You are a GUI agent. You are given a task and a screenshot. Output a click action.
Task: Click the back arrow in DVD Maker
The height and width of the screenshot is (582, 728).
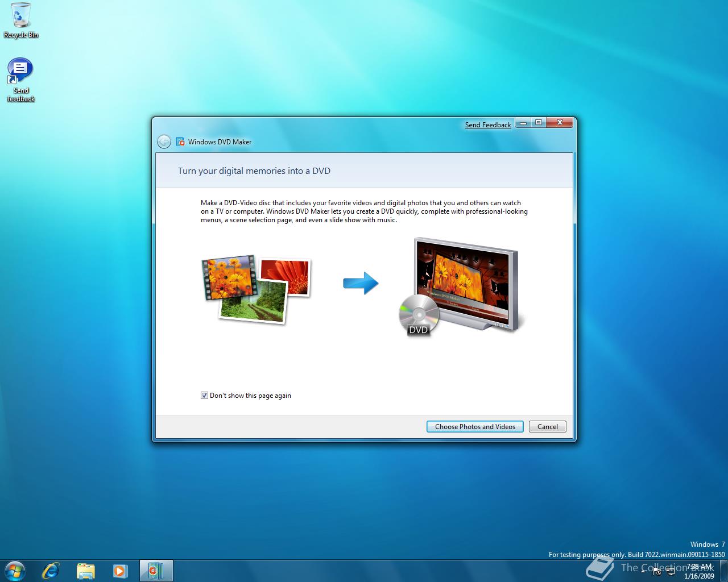click(164, 142)
